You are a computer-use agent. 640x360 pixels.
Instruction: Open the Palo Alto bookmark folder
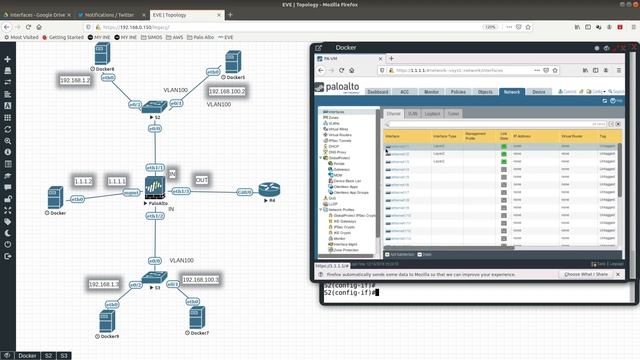(x=200, y=37)
